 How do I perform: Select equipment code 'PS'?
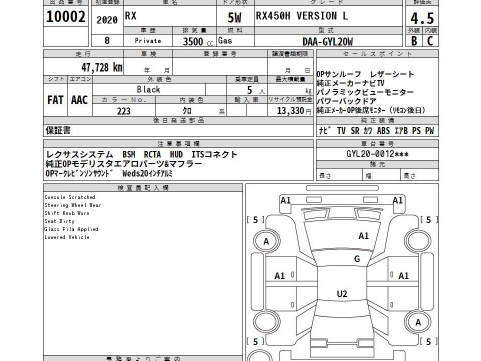click(x=416, y=131)
